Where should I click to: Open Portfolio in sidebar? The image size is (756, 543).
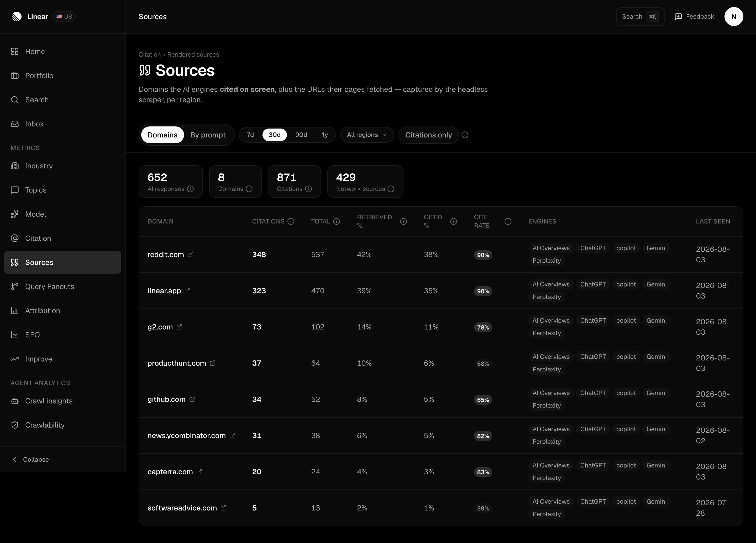pos(63,76)
